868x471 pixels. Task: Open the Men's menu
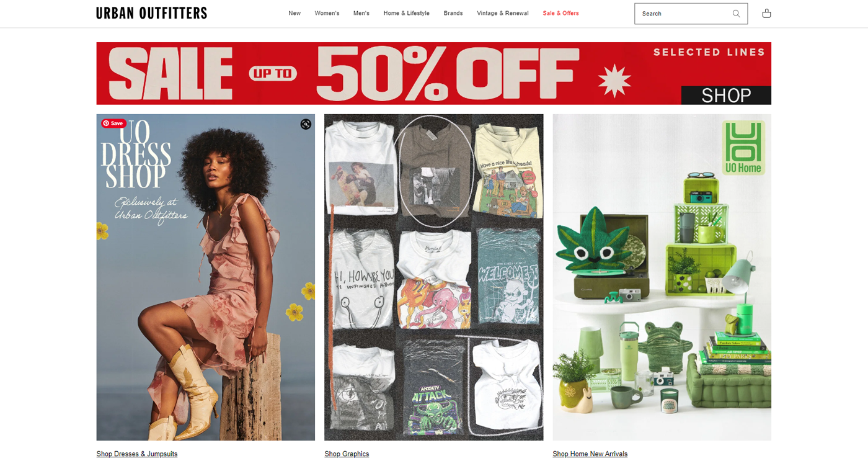(x=361, y=13)
